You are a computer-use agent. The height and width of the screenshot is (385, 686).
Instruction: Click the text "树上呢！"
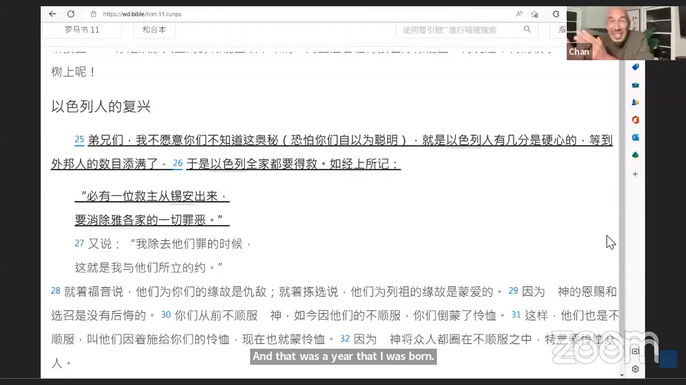[x=74, y=72]
